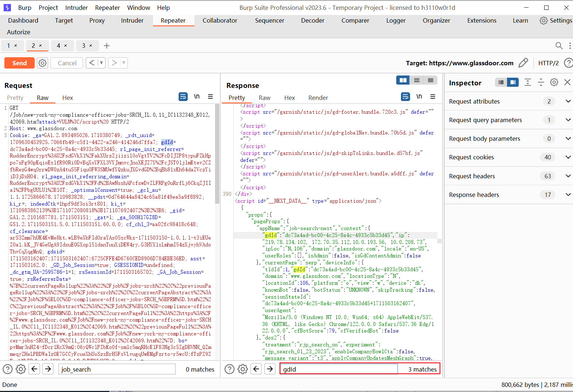The width and height of the screenshot is (573, 392).
Task: Click the Response search field containing gdId
Action: coord(339,369)
